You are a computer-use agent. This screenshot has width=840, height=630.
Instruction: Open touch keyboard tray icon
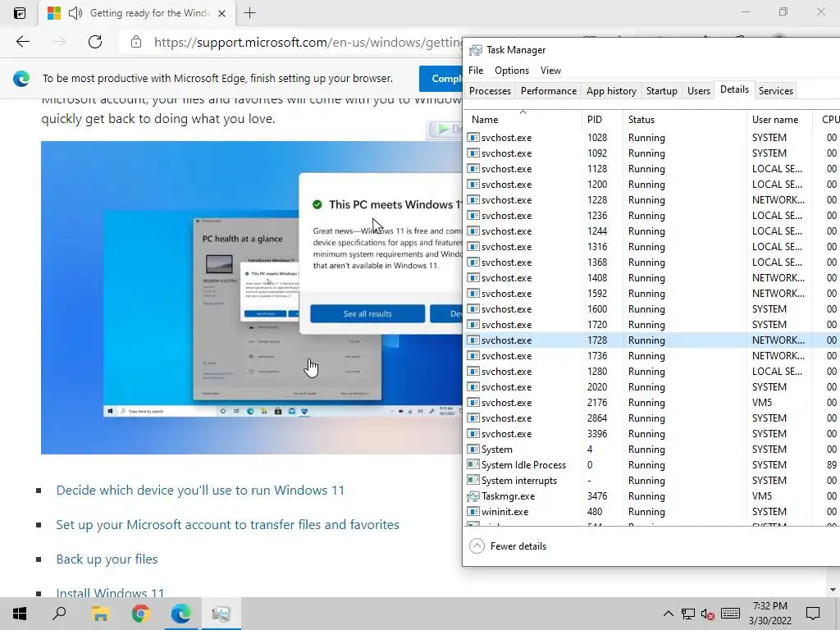point(730,614)
